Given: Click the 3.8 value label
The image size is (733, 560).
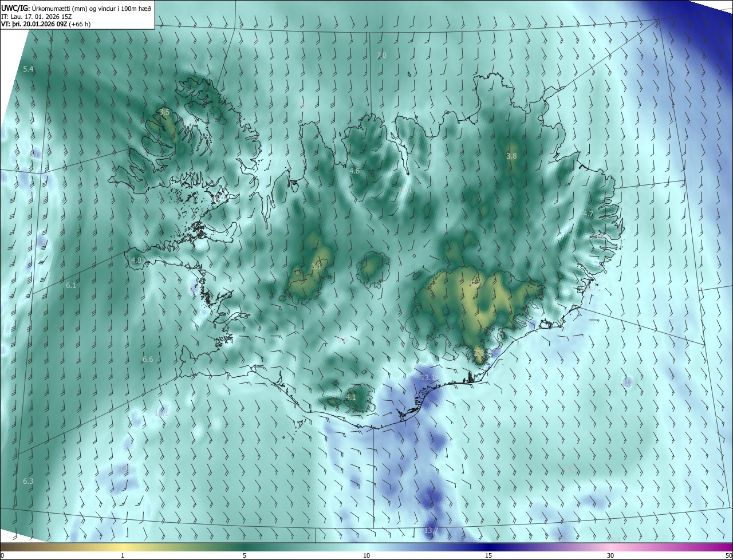Looking at the screenshot, I should coord(511,156).
